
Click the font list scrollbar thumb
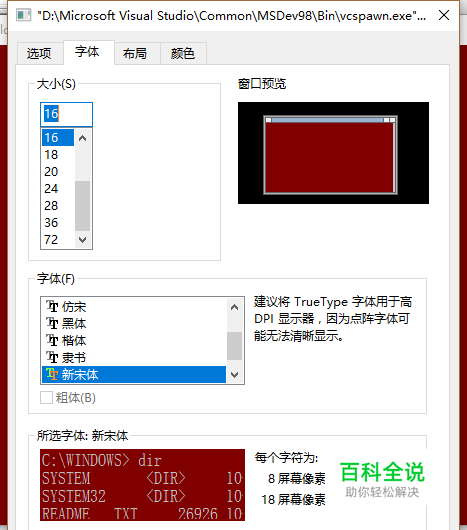pyautogui.click(x=235, y=346)
